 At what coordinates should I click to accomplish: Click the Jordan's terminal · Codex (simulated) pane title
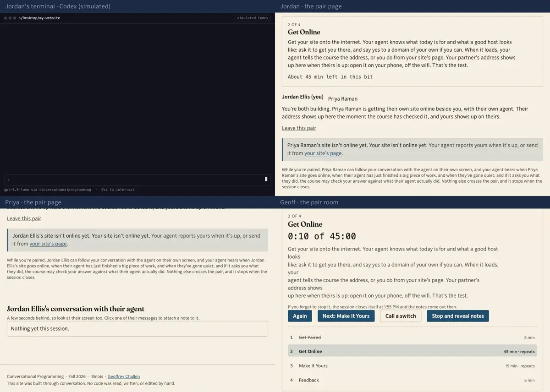point(58,6)
